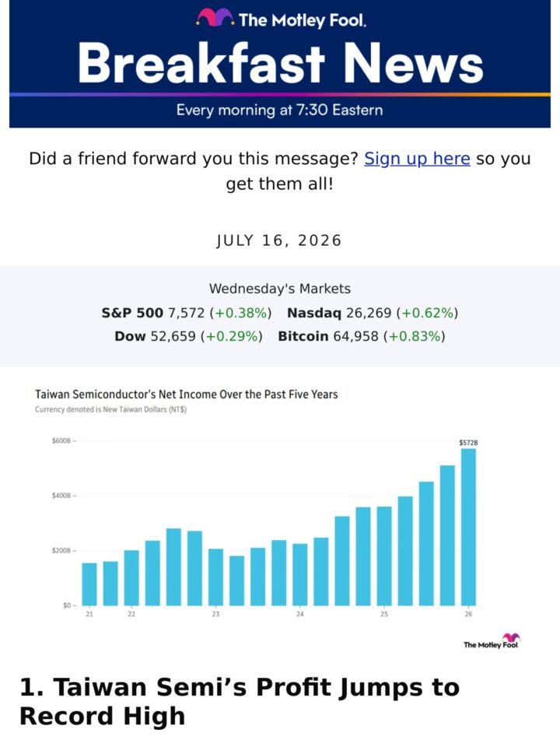Select the S&P 500 market value
Viewport: 560px width, 747px height.
tap(186, 313)
